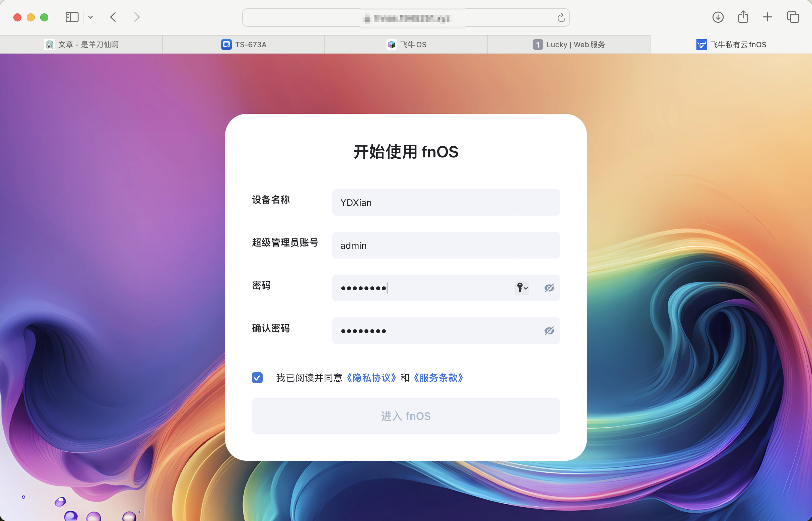Go forward with the forward arrow

tap(137, 17)
